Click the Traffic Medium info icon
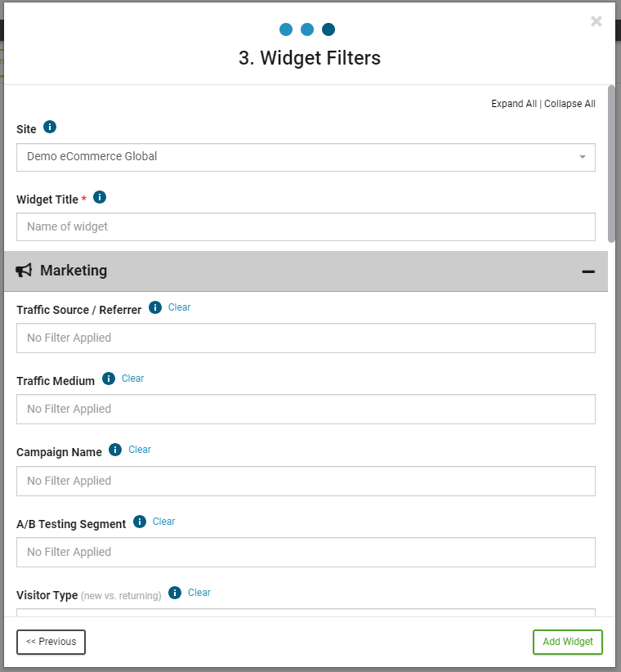This screenshot has height=672, width=621. point(109,379)
